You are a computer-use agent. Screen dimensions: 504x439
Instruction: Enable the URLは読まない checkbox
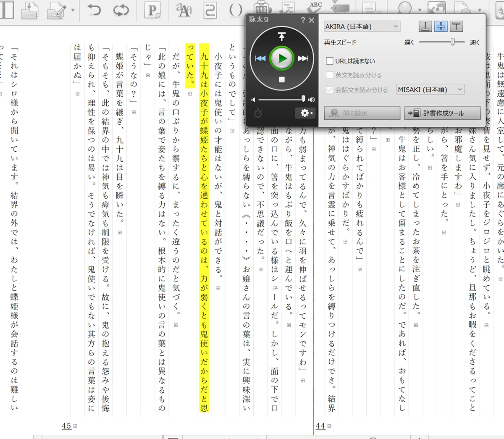click(x=330, y=61)
